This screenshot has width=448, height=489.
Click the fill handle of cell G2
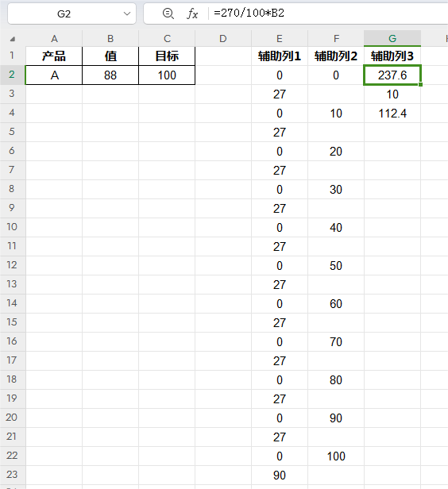coord(420,84)
